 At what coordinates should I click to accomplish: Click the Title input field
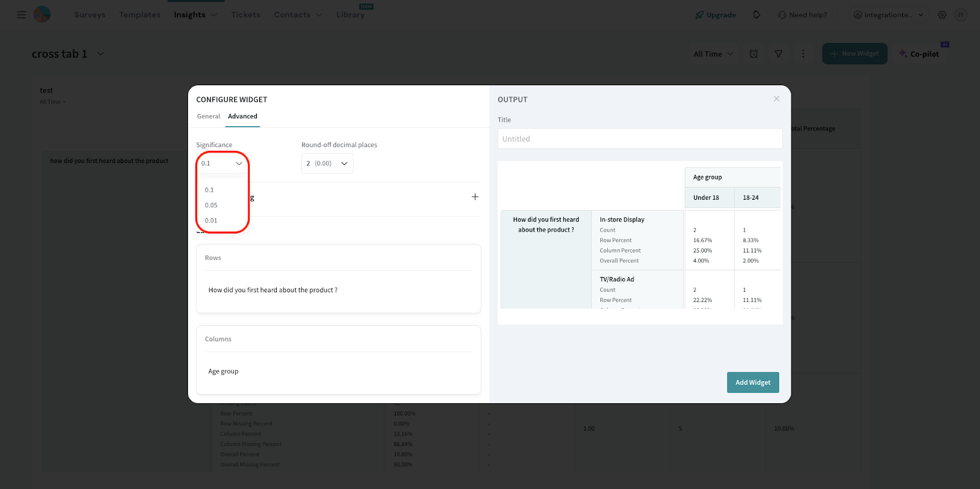(639, 139)
